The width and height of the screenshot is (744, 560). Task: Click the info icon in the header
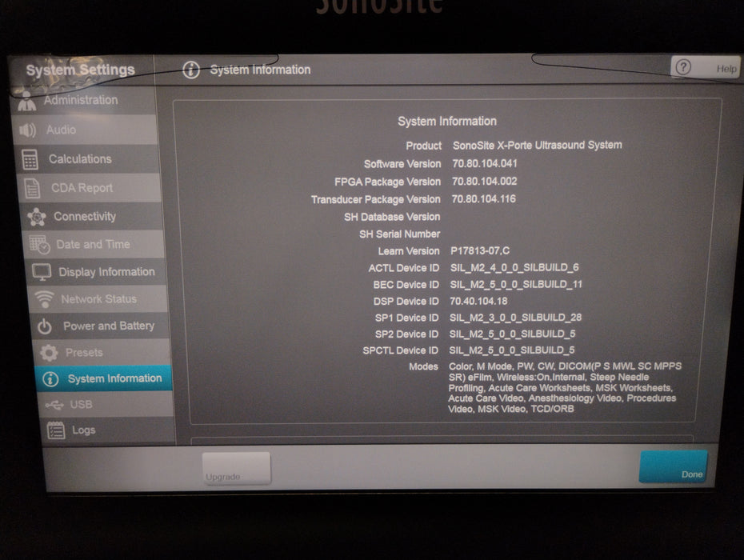pos(191,70)
